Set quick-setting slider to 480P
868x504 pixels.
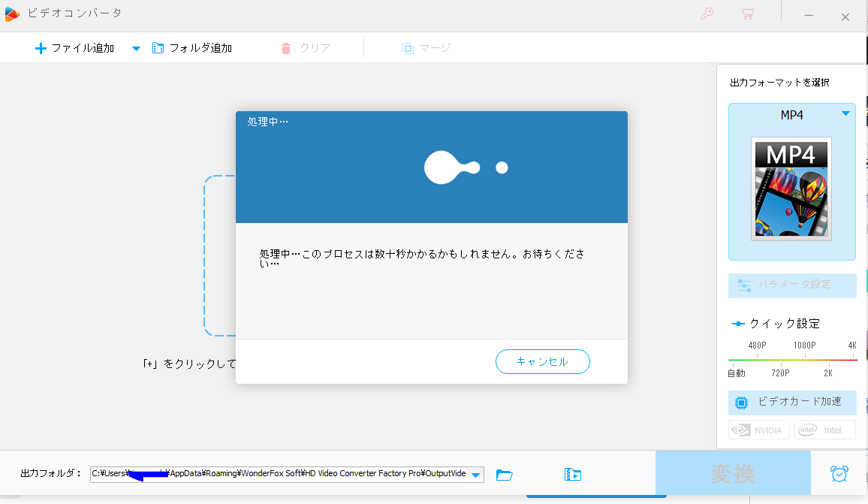[x=757, y=346]
